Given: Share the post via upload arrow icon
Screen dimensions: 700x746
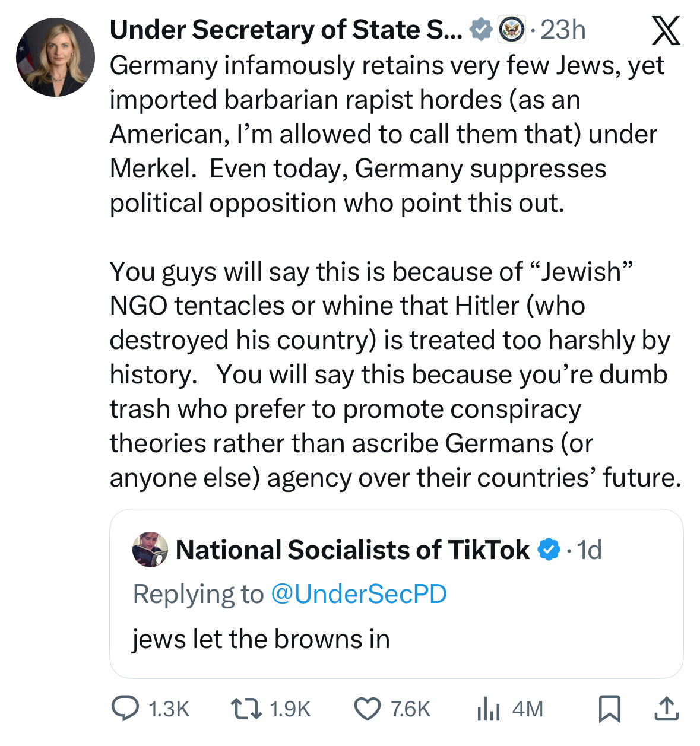Looking at the screenshot, I should [666, 709].
